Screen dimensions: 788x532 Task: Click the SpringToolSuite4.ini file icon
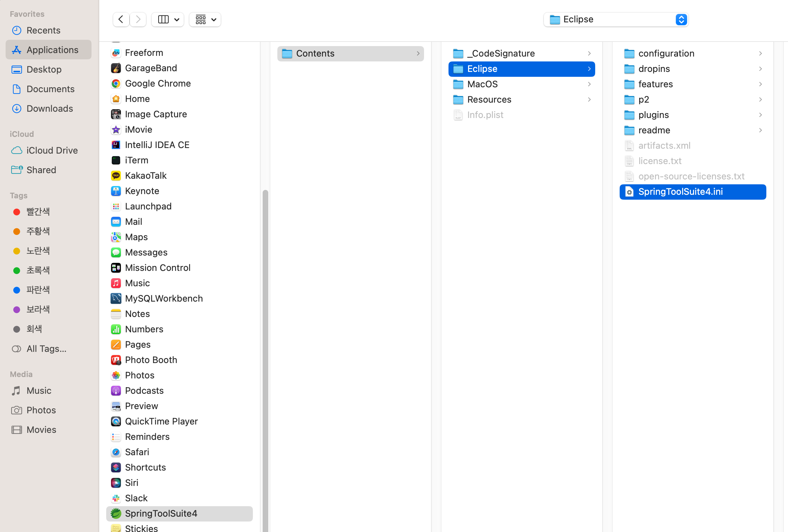click(629, 192)
